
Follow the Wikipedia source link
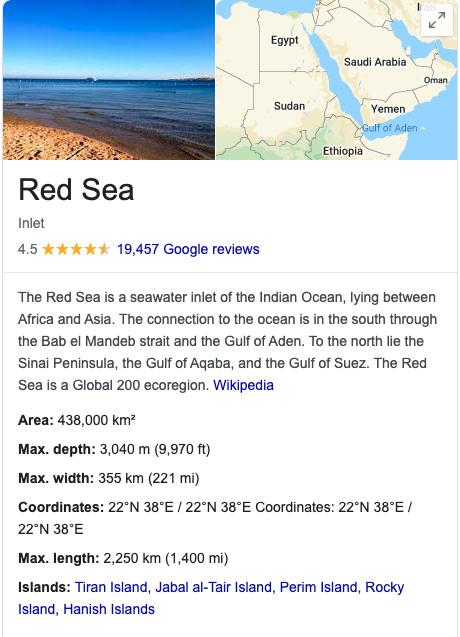click(x=243, y=385)
